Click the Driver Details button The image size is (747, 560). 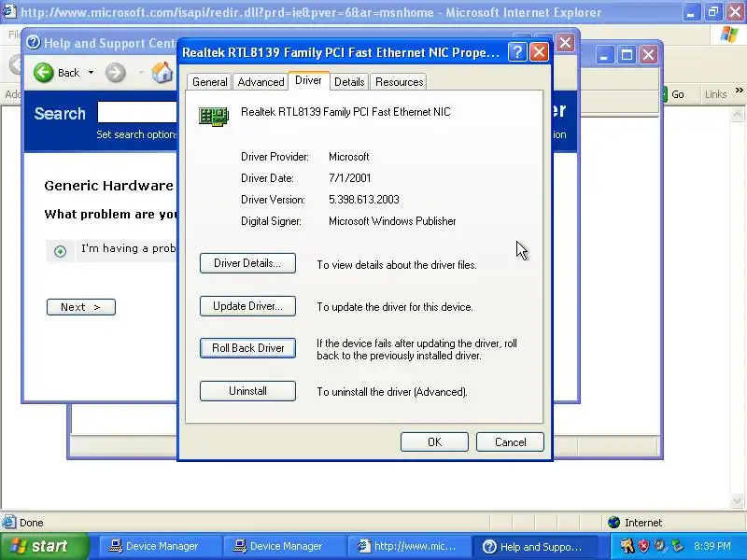coord(247,263)
